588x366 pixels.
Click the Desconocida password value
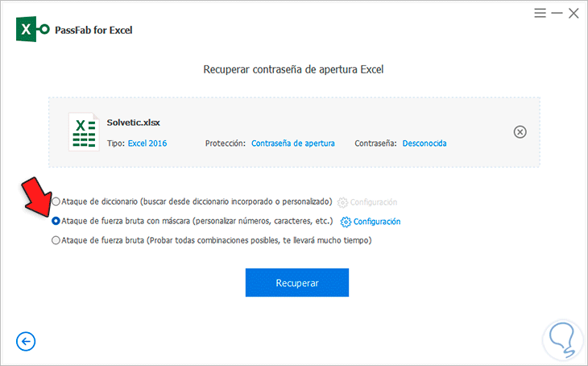click(424, 143)
